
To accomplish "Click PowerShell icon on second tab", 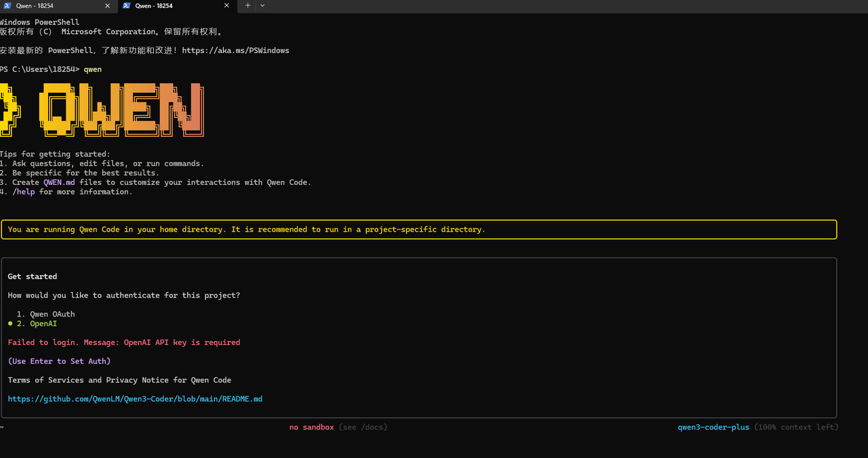I will pos(126,5).
